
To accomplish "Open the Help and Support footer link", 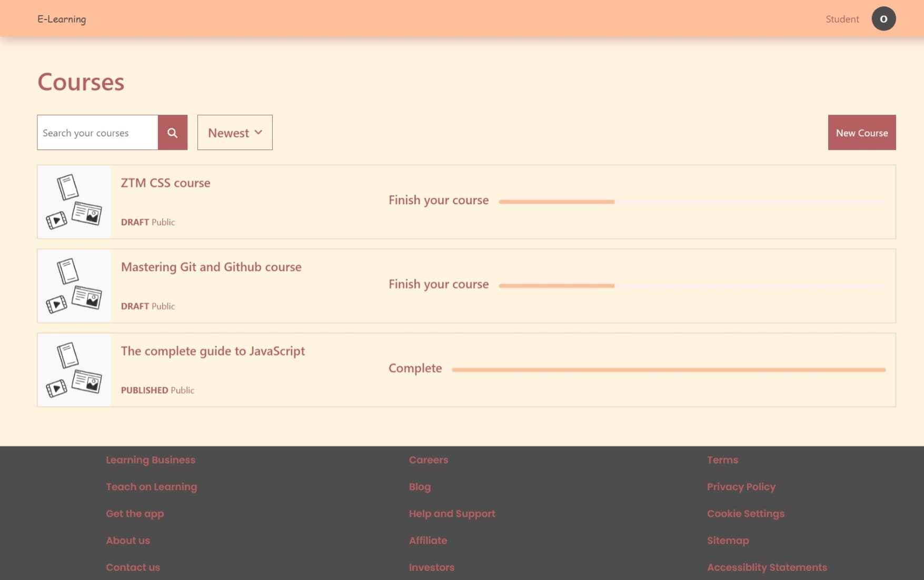I will point(452,514).
